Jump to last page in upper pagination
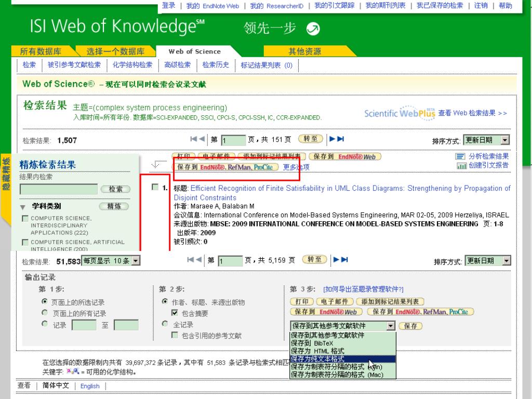Viewport: 532px width, 399px height. coord(341,139)
